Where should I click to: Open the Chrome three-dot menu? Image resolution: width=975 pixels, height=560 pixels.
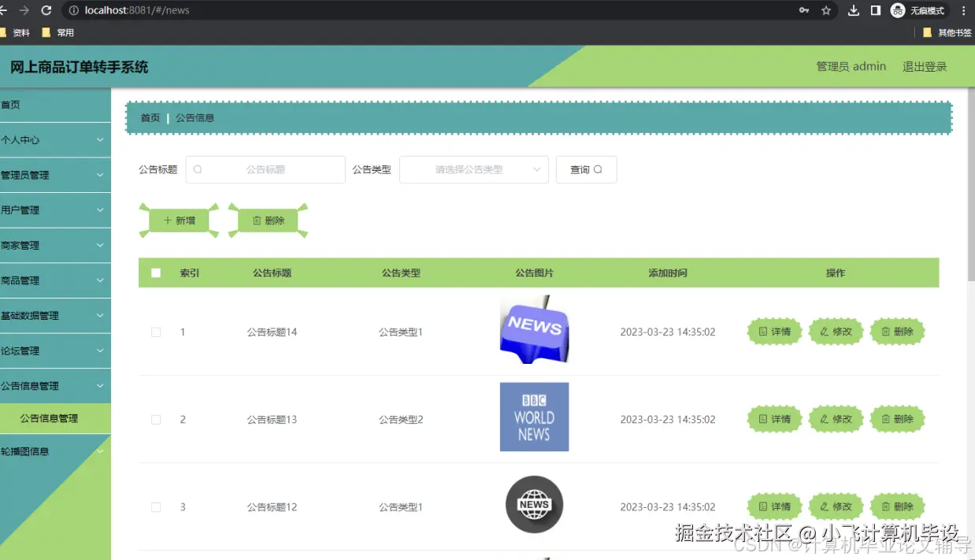coord(964,10)
